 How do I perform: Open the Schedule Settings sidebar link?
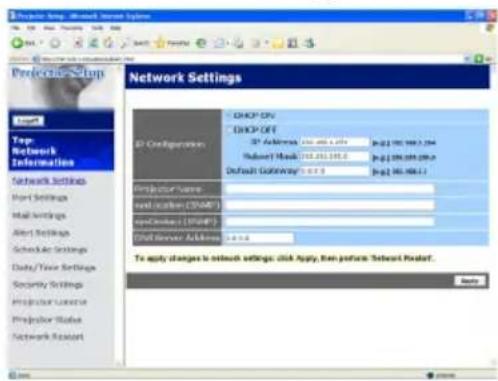(x=50, y=250)
